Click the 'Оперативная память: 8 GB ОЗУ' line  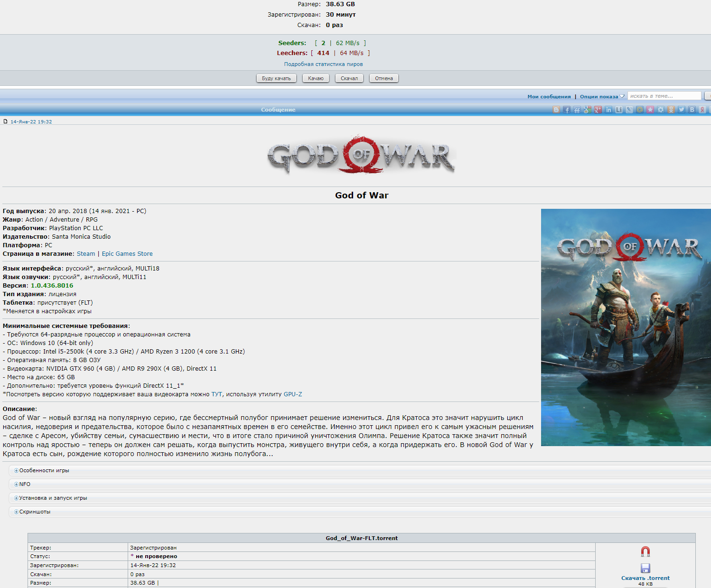coord(52,360)
